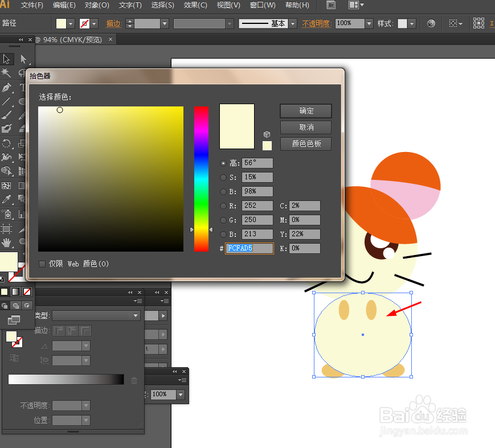Select the G green radio button
495x448 pixels.
click(223, 220)
